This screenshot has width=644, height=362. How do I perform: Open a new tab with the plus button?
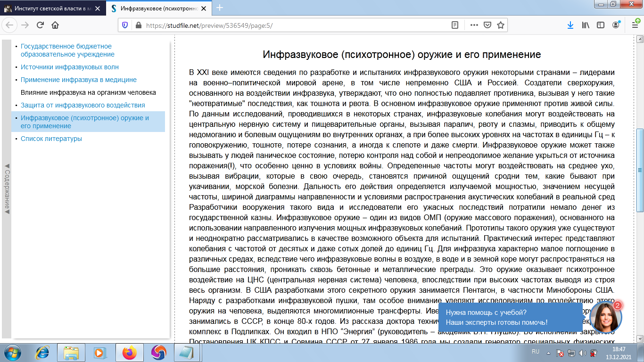[220, 8]
